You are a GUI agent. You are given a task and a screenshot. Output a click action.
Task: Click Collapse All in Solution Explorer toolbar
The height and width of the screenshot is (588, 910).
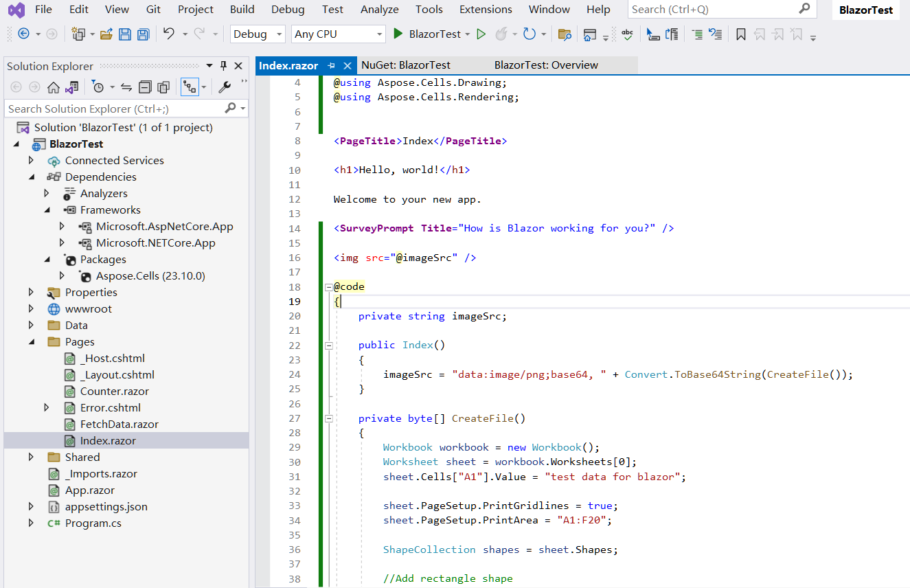pyautogui.click(x=145, y=87)
